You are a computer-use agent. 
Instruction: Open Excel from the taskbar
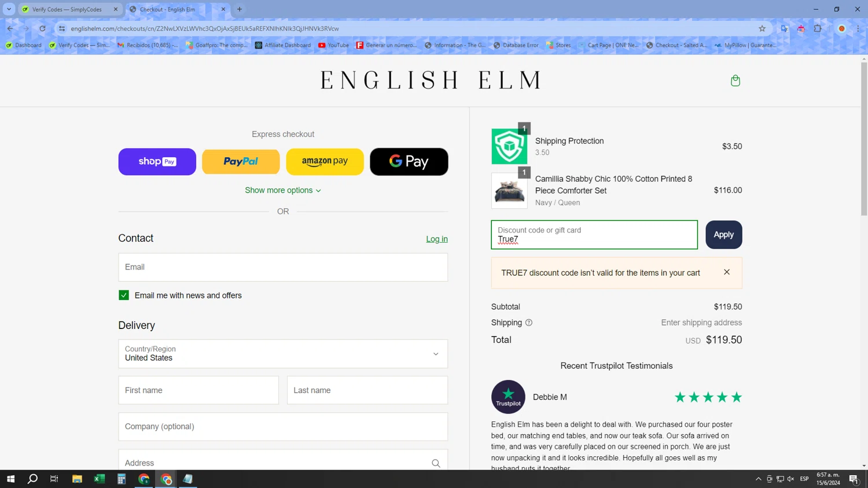pyautogui.click(x=99, y=479)
